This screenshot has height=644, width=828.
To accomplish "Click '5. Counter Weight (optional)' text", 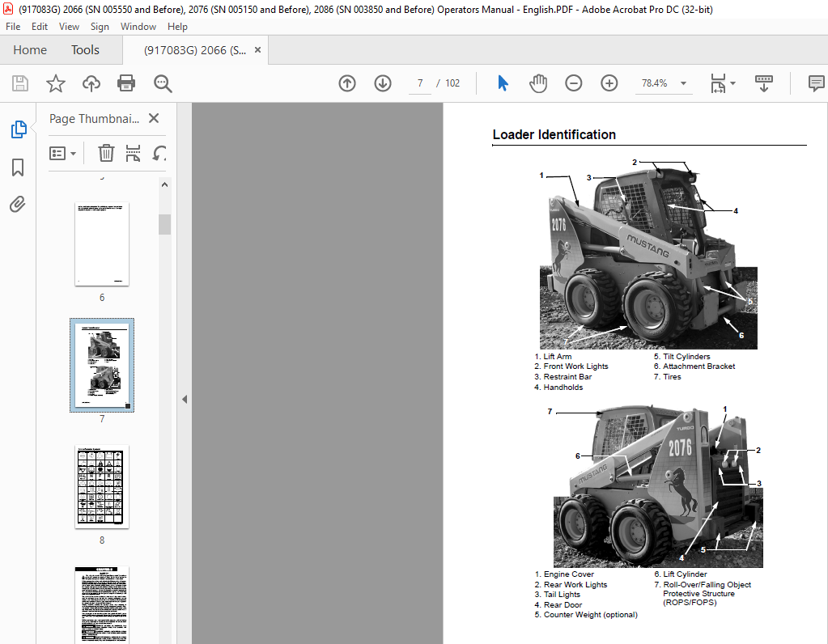I will [x=586, y=615].
